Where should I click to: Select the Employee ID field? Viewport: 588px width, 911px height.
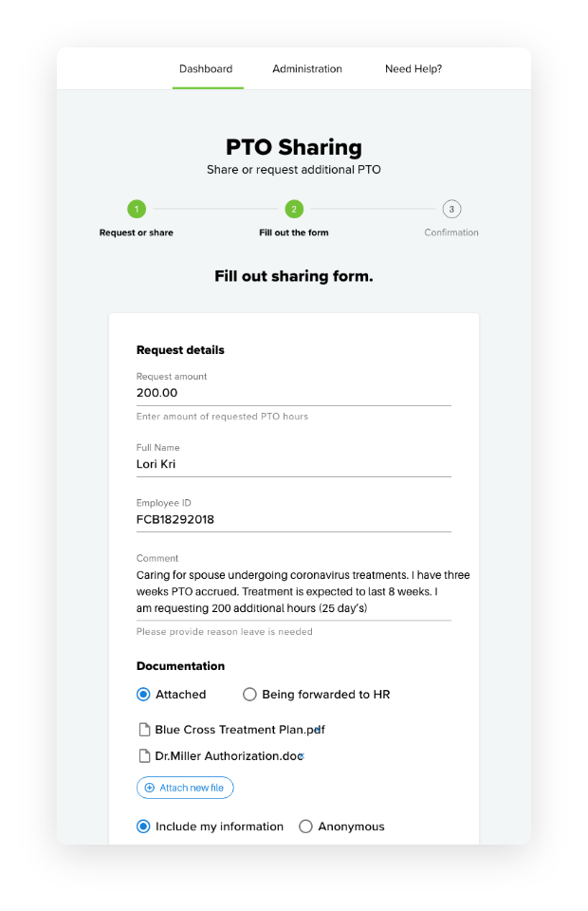pos(294,519)
